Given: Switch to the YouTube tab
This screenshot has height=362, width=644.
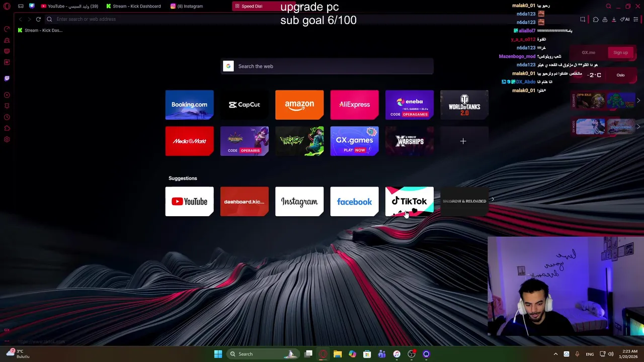Looking at the screenshot, I should tap(69, 6).
